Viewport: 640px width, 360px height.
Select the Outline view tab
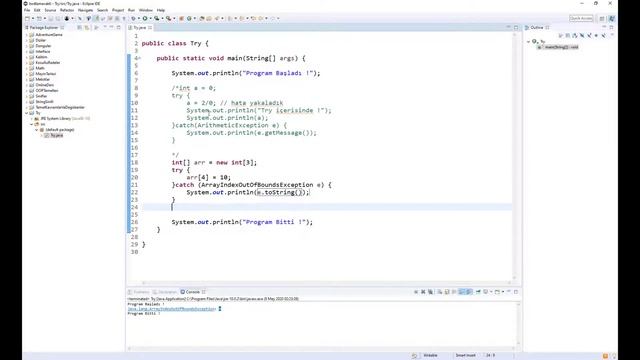click(537, 27)
